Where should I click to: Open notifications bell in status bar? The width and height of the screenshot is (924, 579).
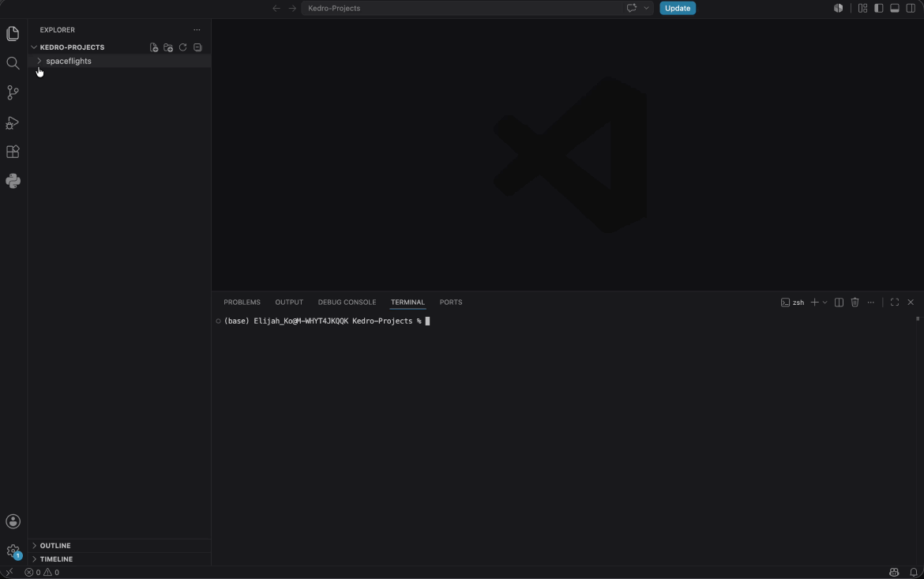tap(914, 572)
